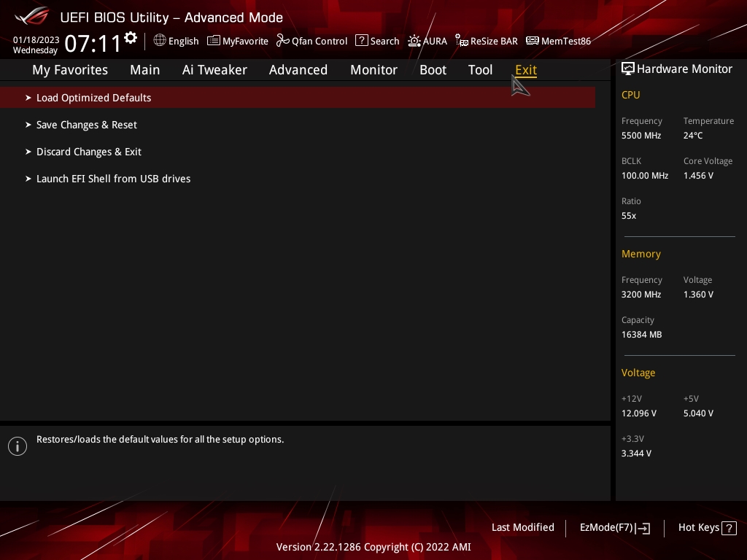Select the Exit tab
Screen dimensions: 747x560
pos(526,70)
